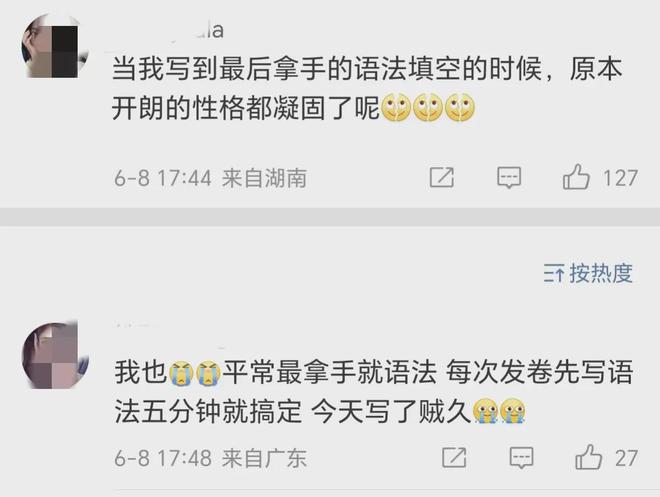Tap repost icon on the Hunan comment

point(442,177)
